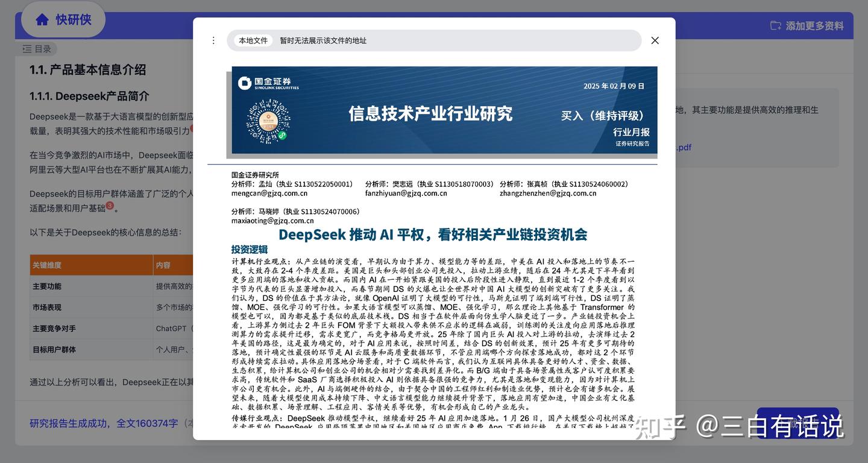868x463 pixels.
Task: Click status 研究报告生成成功,全文160374字
Action: pos(104,423)
